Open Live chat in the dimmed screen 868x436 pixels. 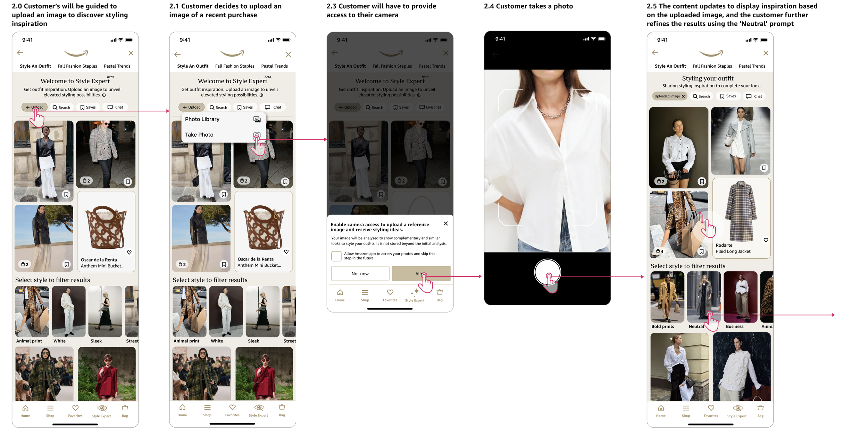(x=430, y=107)
